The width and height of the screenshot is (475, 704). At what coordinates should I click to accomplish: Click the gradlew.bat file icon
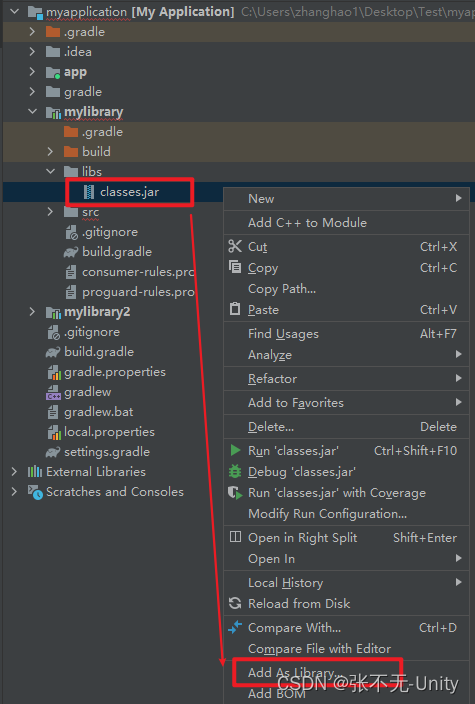click(x=53, y=412)
